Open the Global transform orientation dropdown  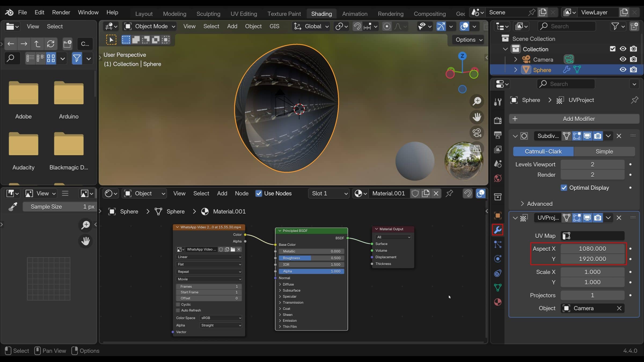[x=311, y=26]
